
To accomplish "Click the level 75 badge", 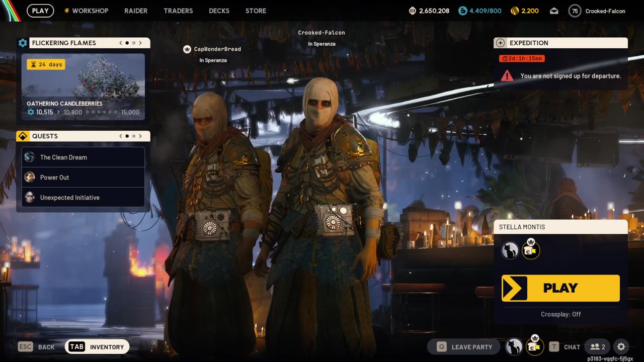I will tap(575, 11).
